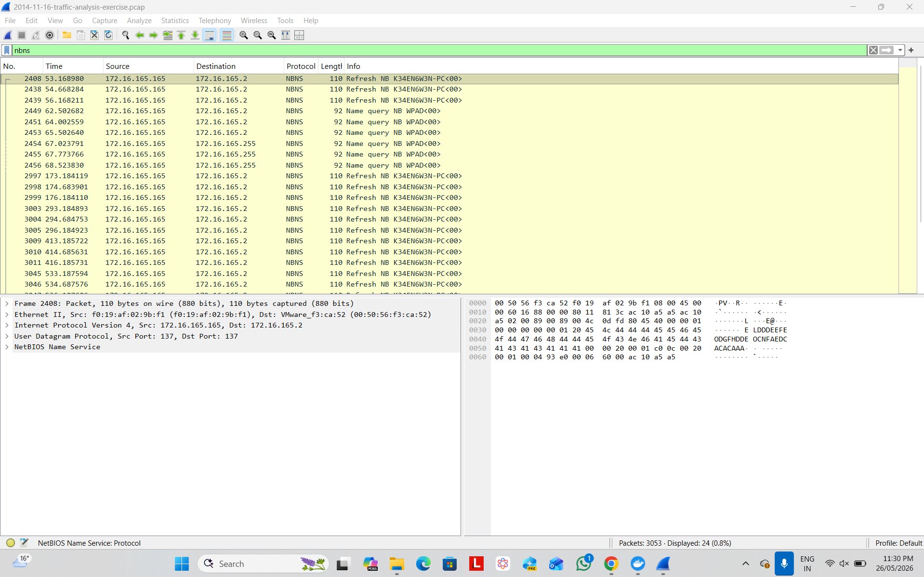Open the Statistics menu
This screenshot has width=924, height=577.
point(175,21)
